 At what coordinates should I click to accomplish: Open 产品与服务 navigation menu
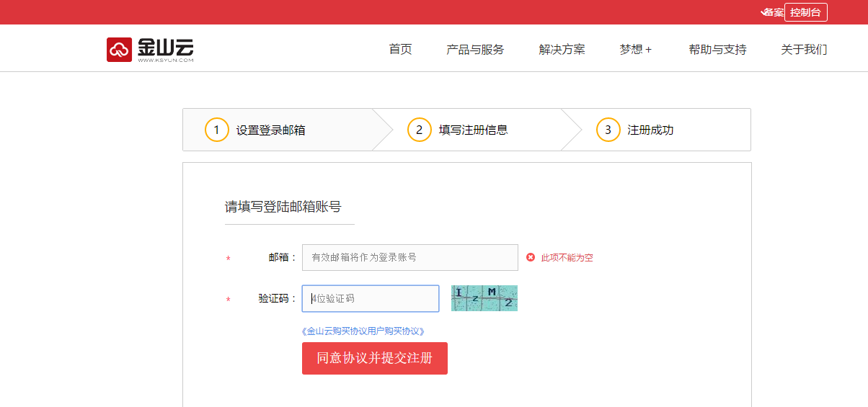click(x=475, y=50)
